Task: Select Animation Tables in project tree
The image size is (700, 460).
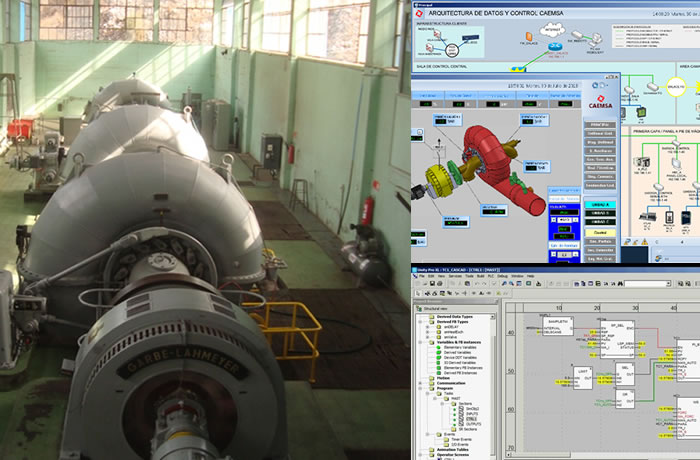Action: 453,450
